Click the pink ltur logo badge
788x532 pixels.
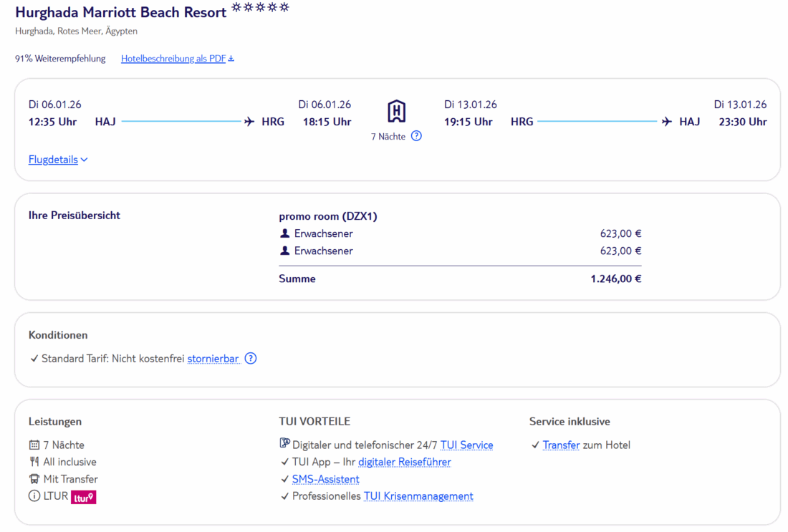click(x=83, y=497)
